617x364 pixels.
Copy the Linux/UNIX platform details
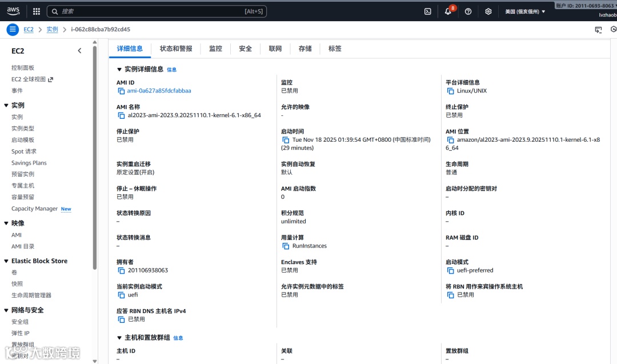[x=451, y=91]
